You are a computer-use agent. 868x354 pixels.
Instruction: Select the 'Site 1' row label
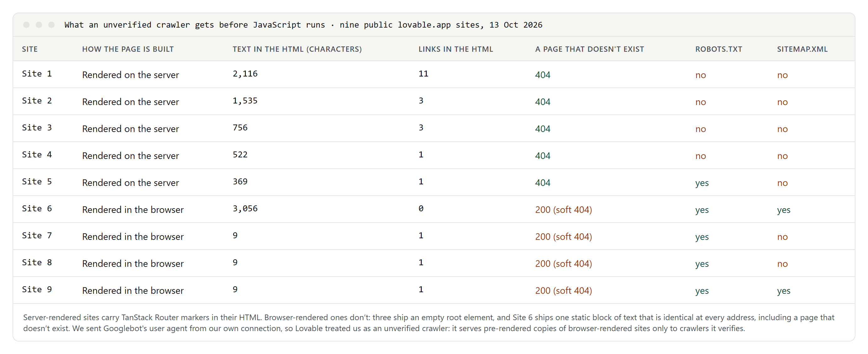37,74
